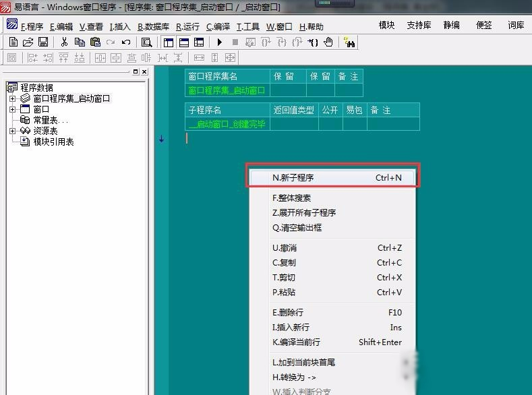Click the 模块 button
The image size is (532, 395).
click(386, 25)
